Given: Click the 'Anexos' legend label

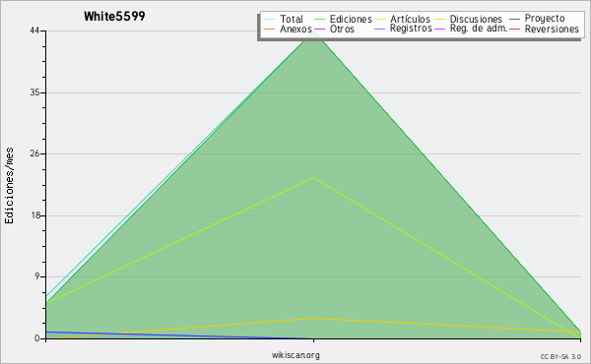Looking at the screenshot, I should pos(295,29).
